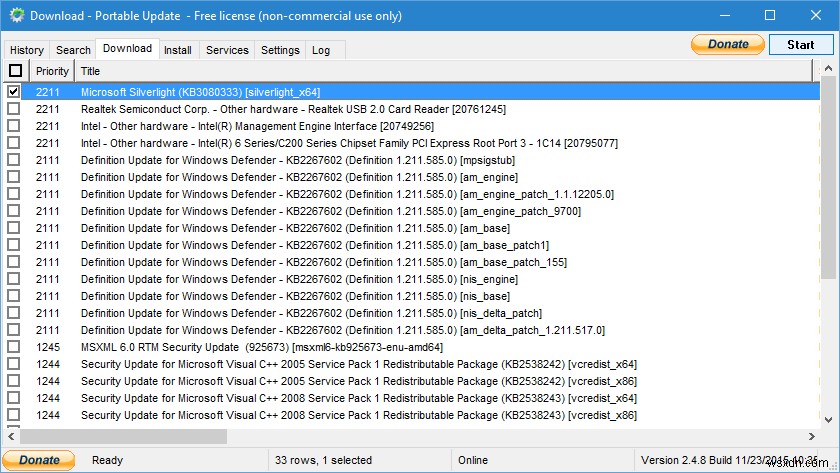840x473 pixels.
Task: Check the nis_delta_patch update checkbox
Action: point(13,313)
